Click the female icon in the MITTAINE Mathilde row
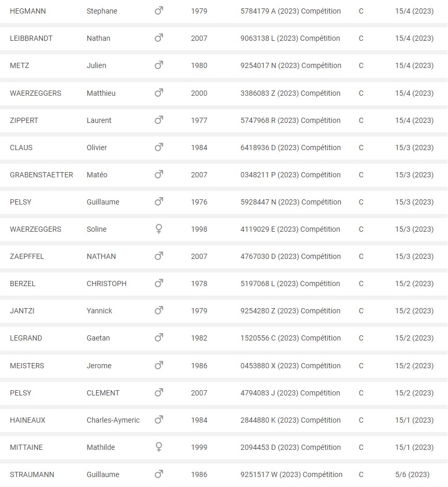This screenshot has height=487, width=448. (x=158, y=447)
